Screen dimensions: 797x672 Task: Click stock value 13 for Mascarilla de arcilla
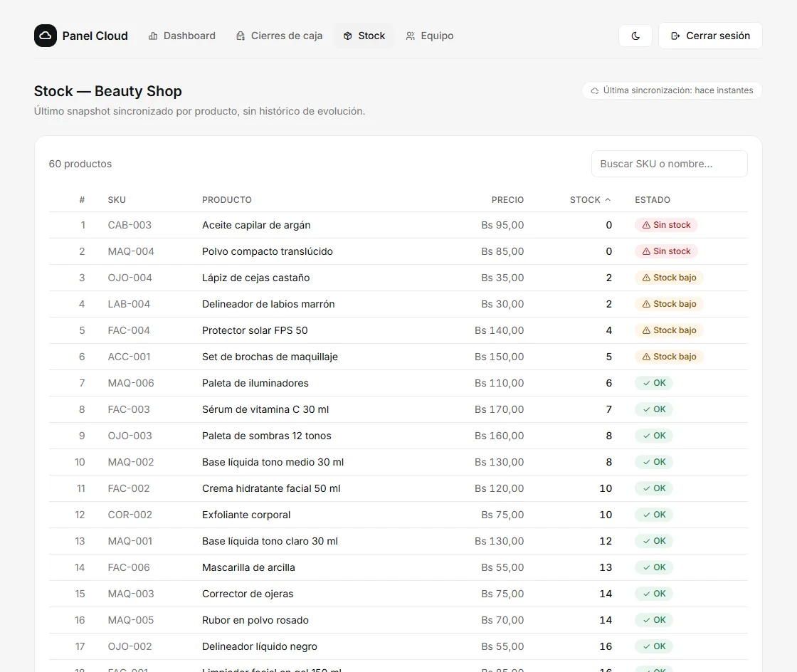pos(606,568)
